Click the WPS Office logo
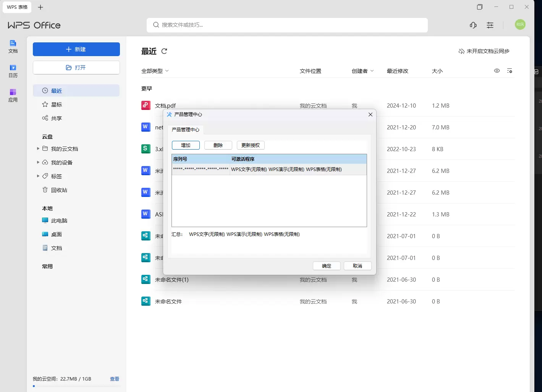This screenshot has height=392, width=542. click(x=34, y=25)
